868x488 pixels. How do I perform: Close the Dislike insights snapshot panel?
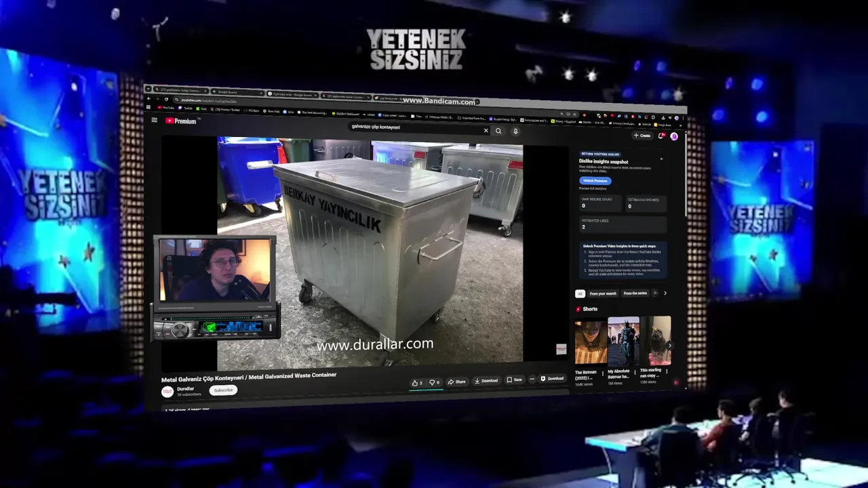pyautogui.click(x=661, y=159)
